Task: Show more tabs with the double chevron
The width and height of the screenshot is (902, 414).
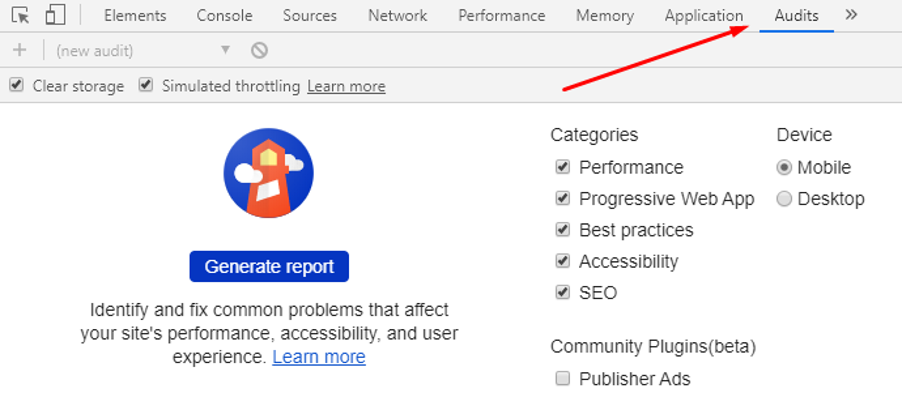Action: coord(851,15)
